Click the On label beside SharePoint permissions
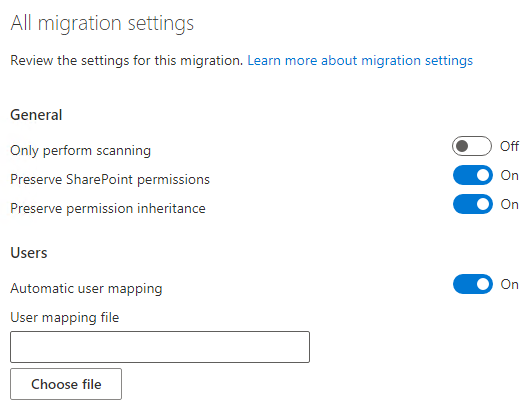This screenshot has width=524, height=413. 509,175
